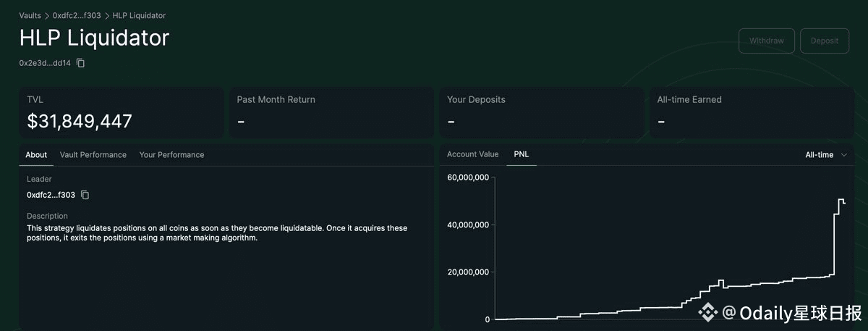Go back to Vaults via breadcrumb
Viewport: 868px width, 331px height.
pyautogui.click(x=30, y=15)
